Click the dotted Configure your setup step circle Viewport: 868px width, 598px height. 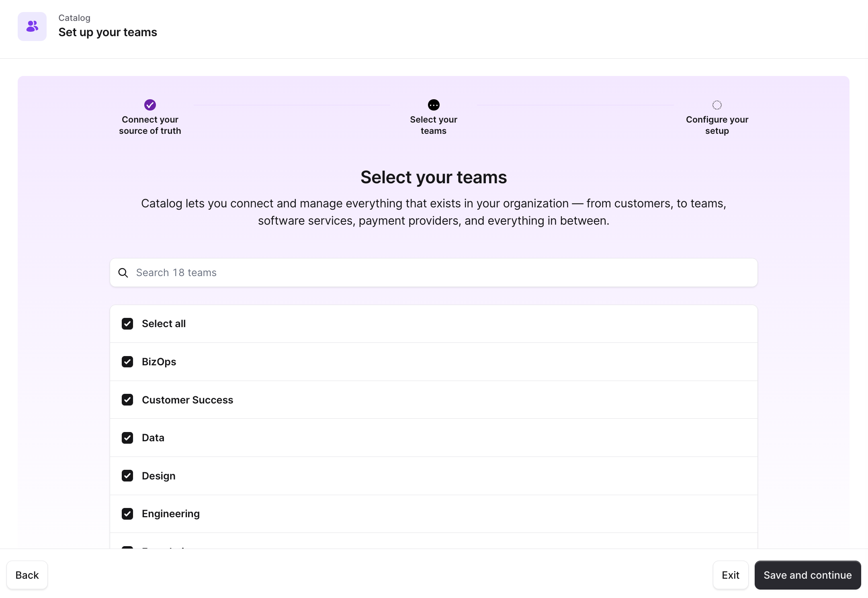pos(717,105)
